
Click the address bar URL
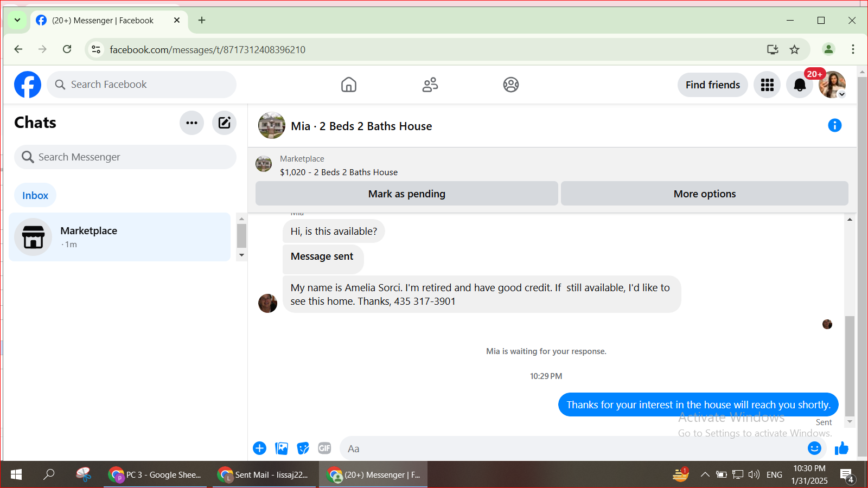point(208,50)
